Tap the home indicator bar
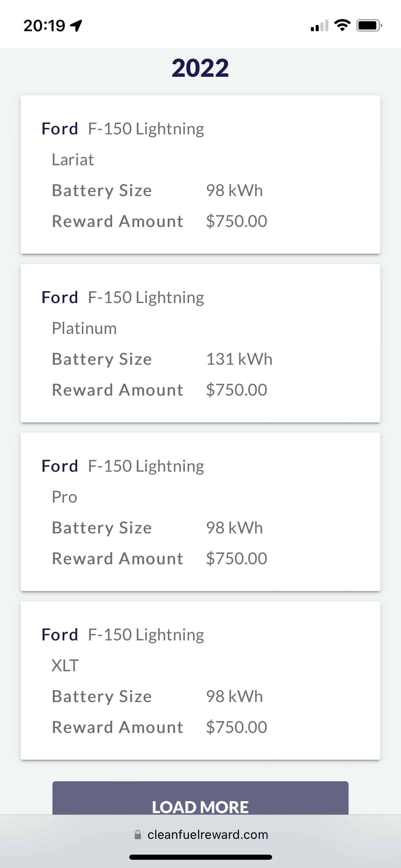The image size is (401, 868). coord(200,857)
